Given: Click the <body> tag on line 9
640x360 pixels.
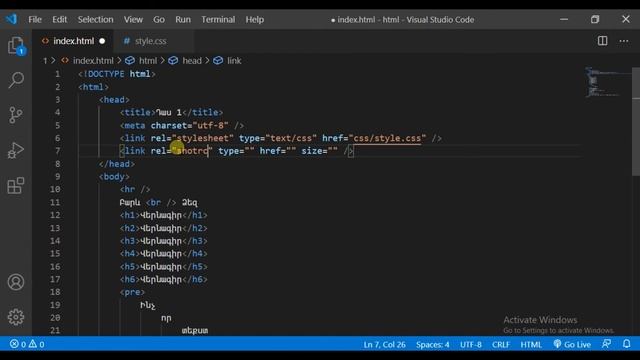Looking at the screenshot, I should [x=114, y=176].
